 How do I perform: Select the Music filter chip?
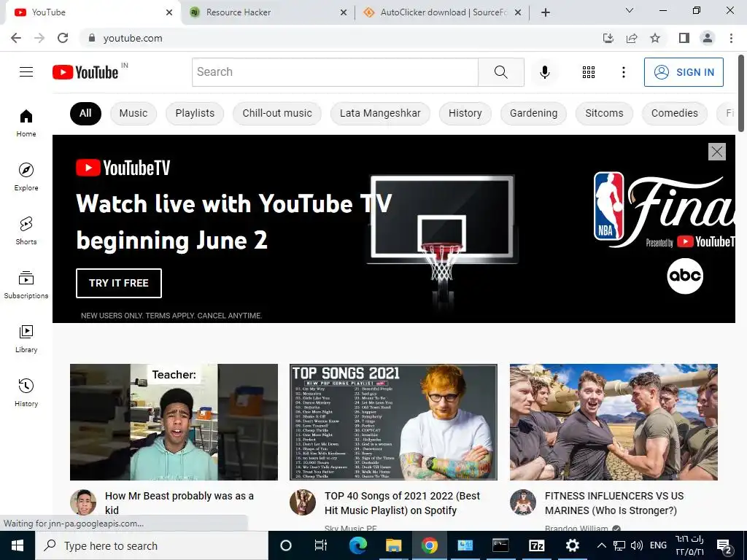point(133,113)
